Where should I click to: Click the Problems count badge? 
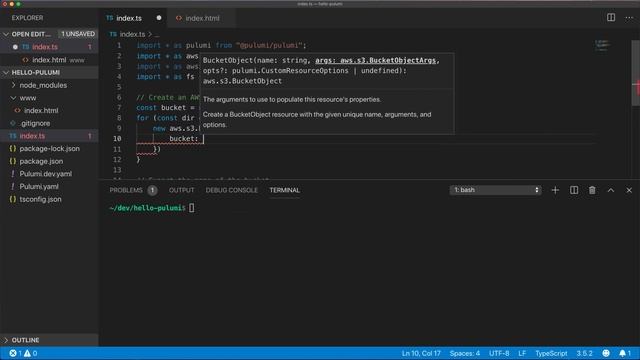[x=152, y=190]
